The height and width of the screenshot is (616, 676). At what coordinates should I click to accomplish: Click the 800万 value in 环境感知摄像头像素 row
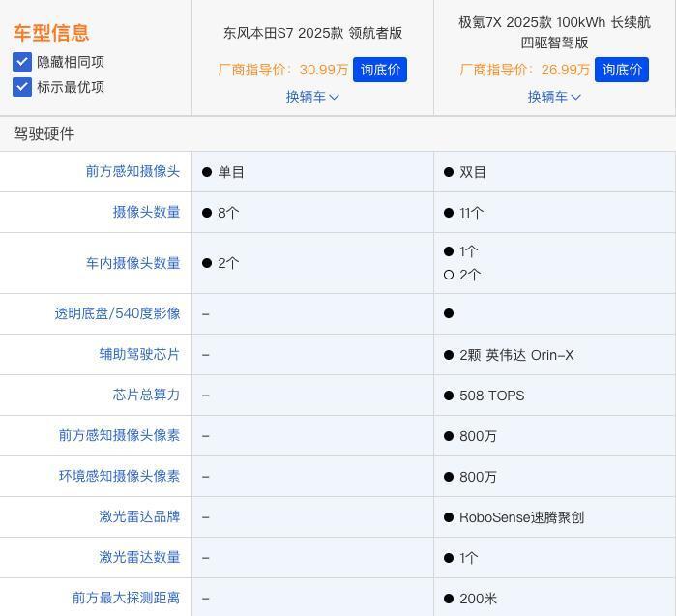[x=478, y=477]
